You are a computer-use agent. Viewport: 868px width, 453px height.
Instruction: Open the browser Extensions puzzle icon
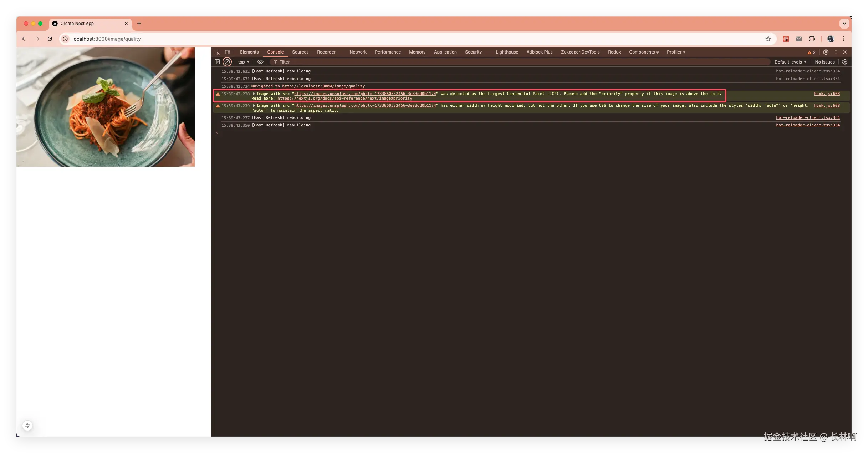(x=812, y=39)
